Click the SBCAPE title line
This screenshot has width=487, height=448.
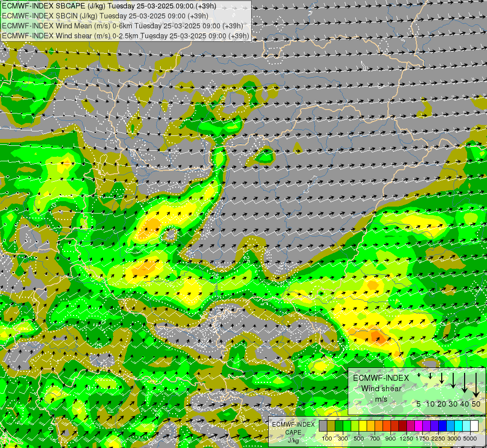tap(109, 6)
